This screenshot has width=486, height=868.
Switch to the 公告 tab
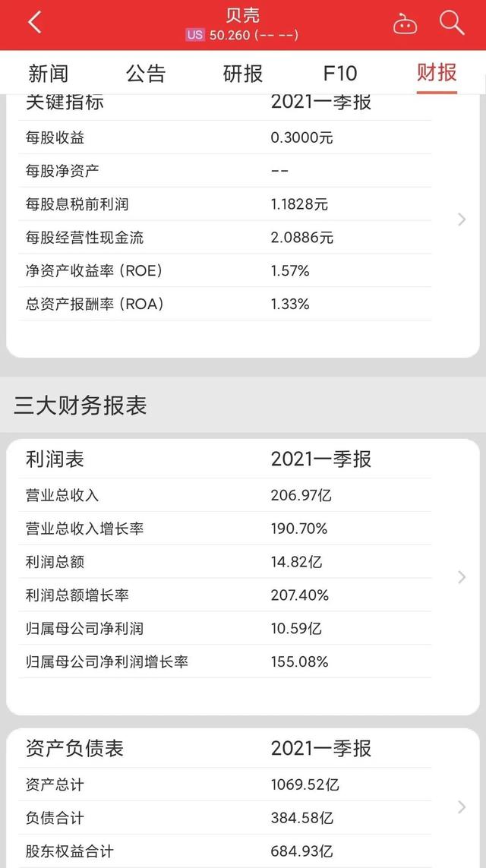click(146, 73)
